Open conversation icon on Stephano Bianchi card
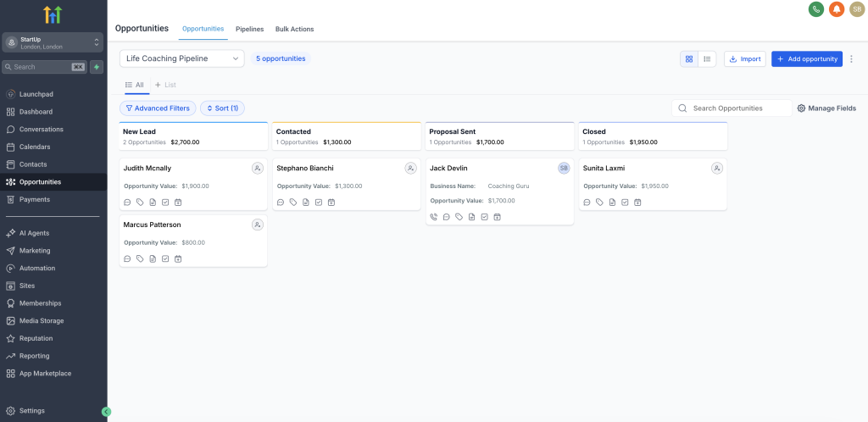 point(281,203)
